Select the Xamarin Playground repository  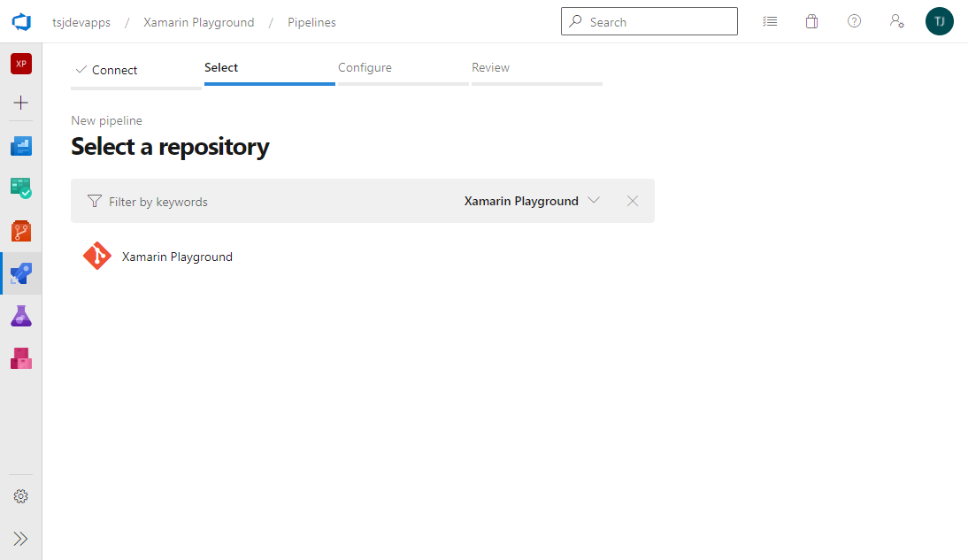177,257
